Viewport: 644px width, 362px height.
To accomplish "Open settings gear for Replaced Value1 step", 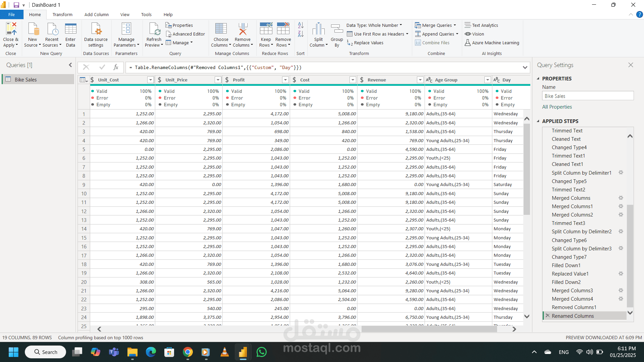I will [621, 274].
